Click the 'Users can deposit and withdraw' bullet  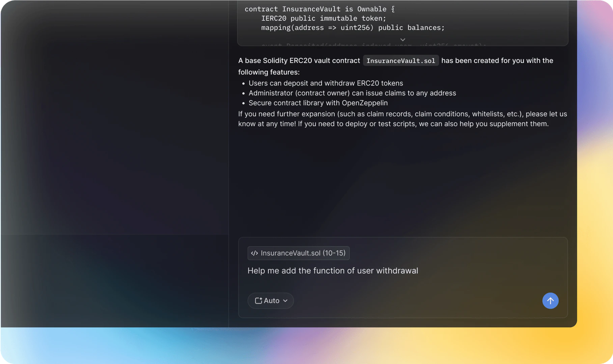click(326, 83)
